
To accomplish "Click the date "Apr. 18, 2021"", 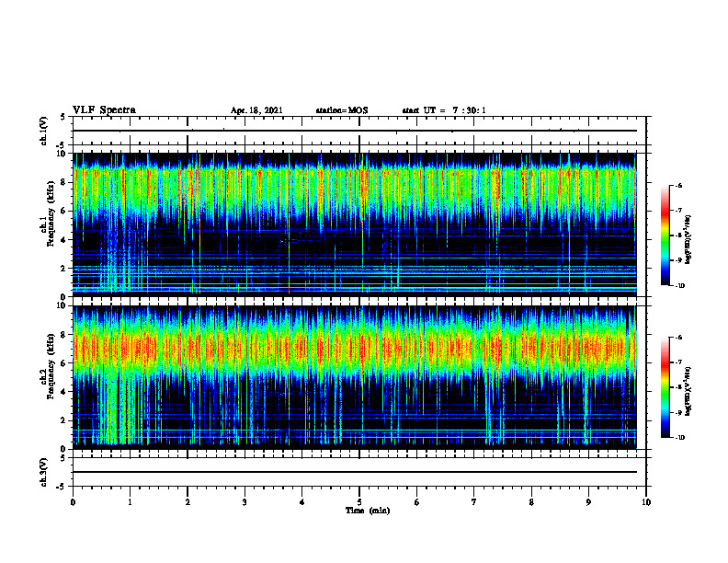I will tap(256, 110).
